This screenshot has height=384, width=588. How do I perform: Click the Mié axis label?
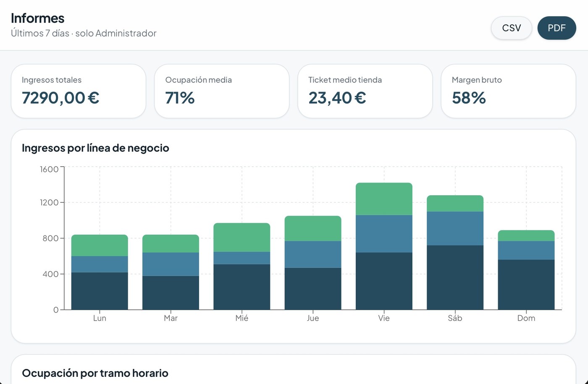point(242,318)
